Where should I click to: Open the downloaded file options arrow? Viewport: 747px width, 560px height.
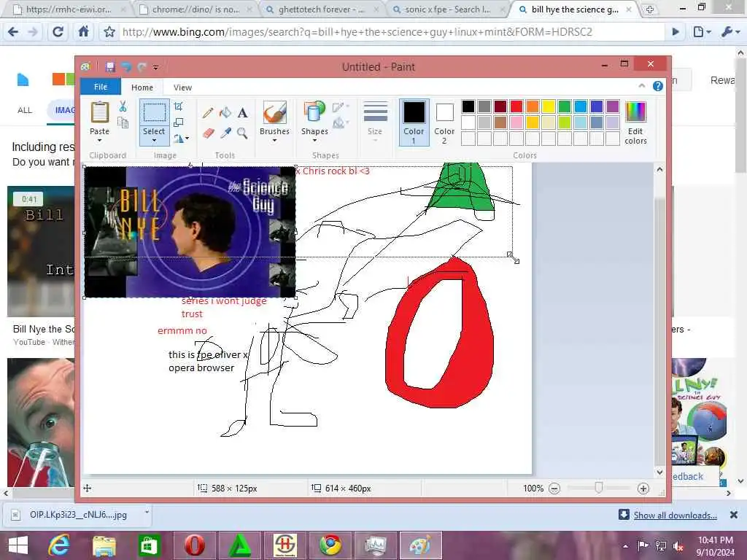147,513
